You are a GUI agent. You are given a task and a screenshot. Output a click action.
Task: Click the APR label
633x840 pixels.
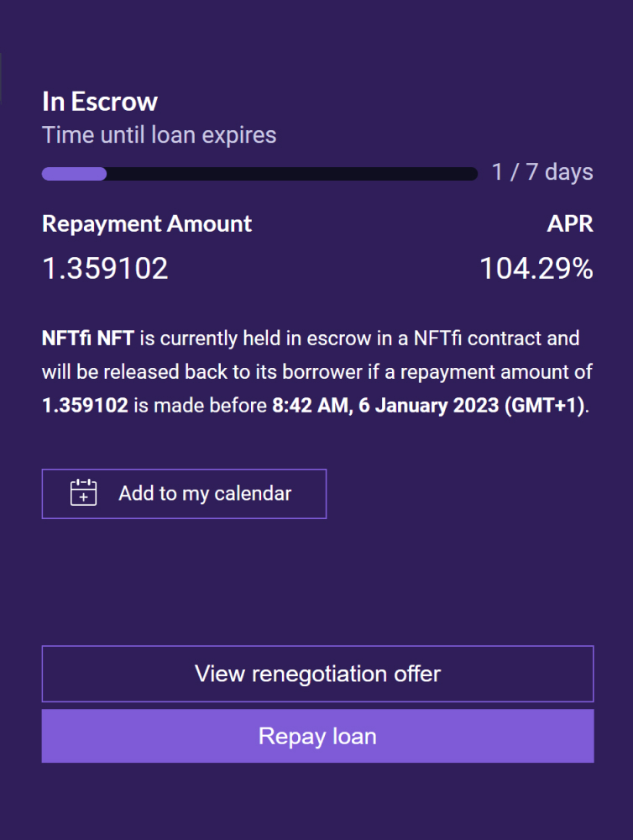point(570,223)
